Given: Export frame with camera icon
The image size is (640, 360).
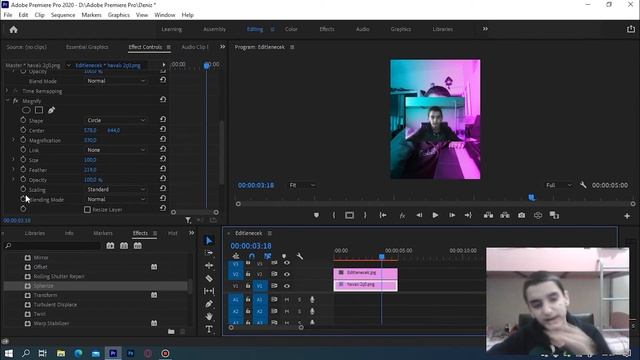Looking at the screenshot, I should [x=522, y=215].
